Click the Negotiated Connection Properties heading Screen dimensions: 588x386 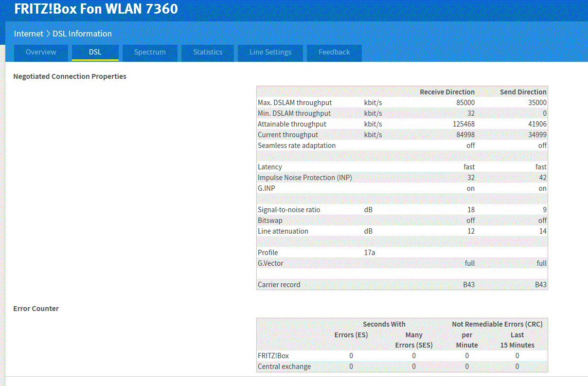pos(70,76)
